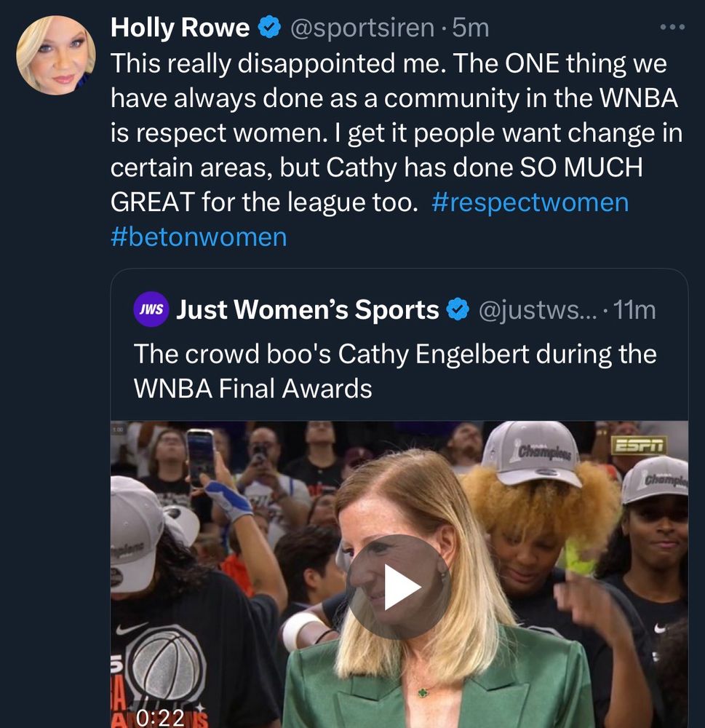This screenshot has width=705, height=728.
Task: Play the quoted video
Action: pos(399,588)
